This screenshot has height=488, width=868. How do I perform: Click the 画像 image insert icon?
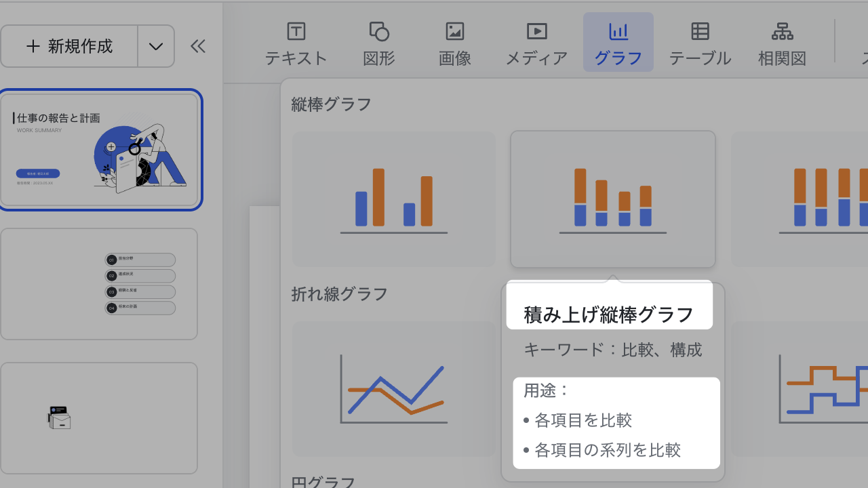pyautogui.click(x=454, y=43)
